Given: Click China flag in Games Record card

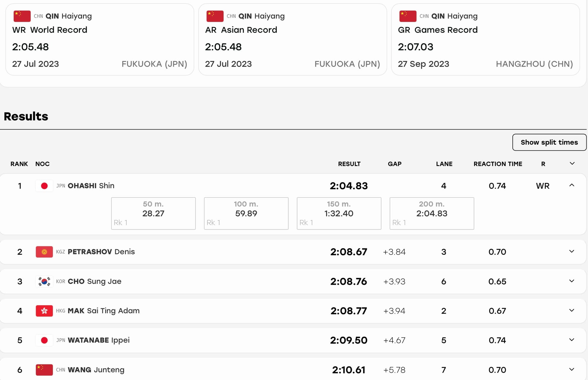Looking at the screenshot, I should click(x=408, y=16).
